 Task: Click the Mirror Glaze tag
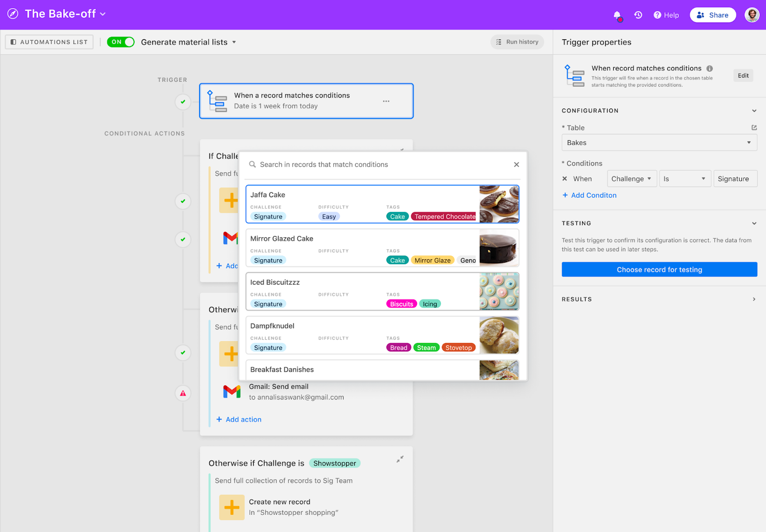point(432,260)
